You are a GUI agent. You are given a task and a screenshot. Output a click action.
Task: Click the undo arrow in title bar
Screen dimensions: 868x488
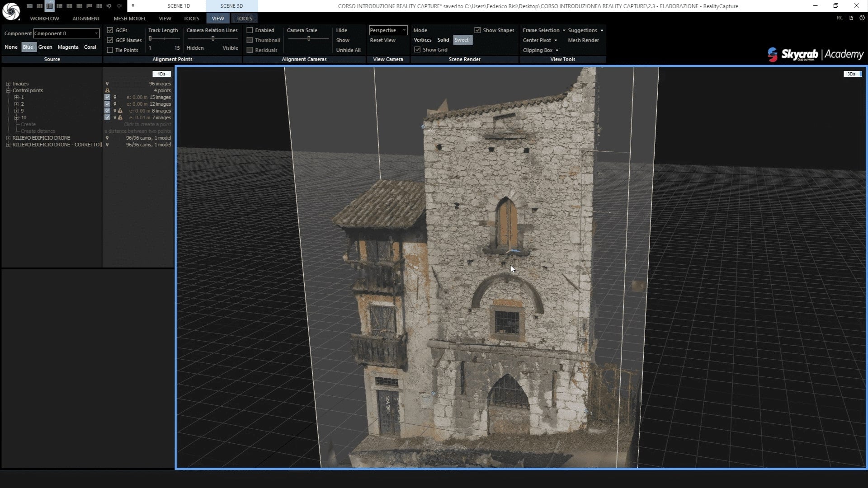(109, 6)
